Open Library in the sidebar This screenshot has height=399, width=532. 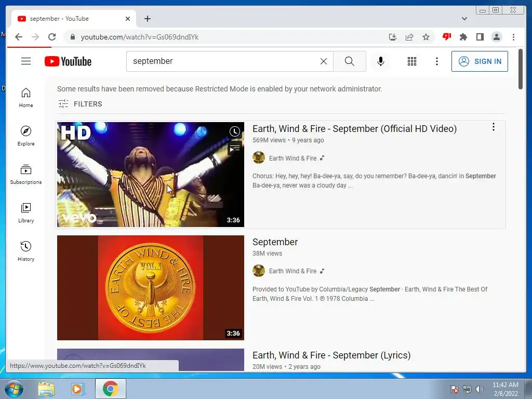(26, 212)
